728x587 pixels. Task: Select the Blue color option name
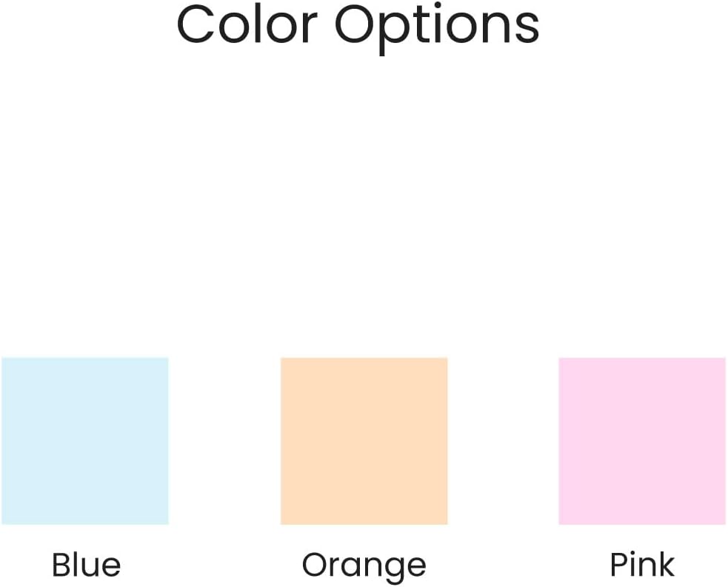[86, 565]
